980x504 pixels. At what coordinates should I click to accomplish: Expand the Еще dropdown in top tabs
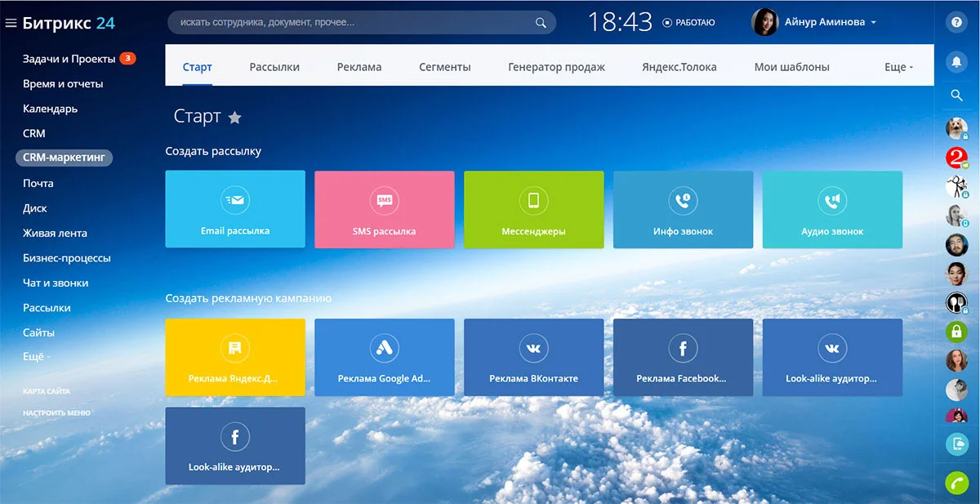[898, 67]
